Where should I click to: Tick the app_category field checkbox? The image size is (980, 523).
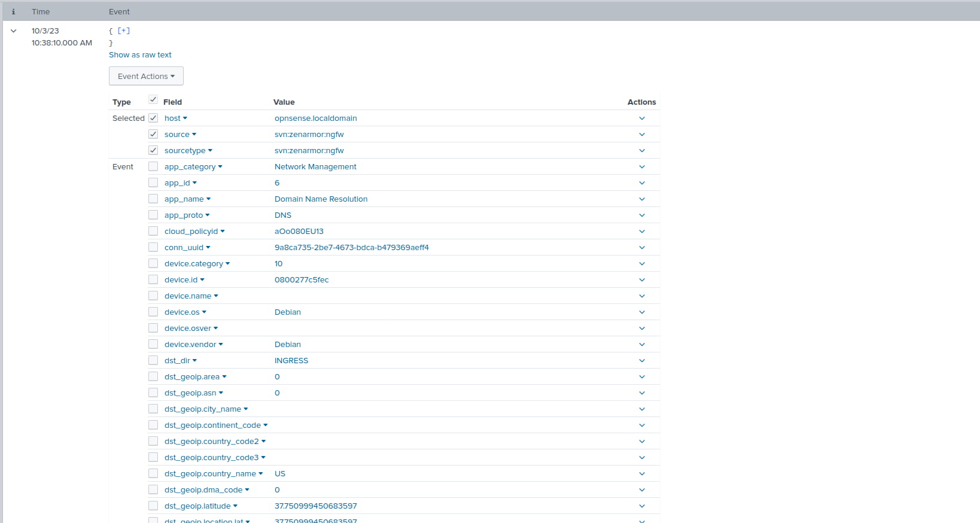pos(153,166)
